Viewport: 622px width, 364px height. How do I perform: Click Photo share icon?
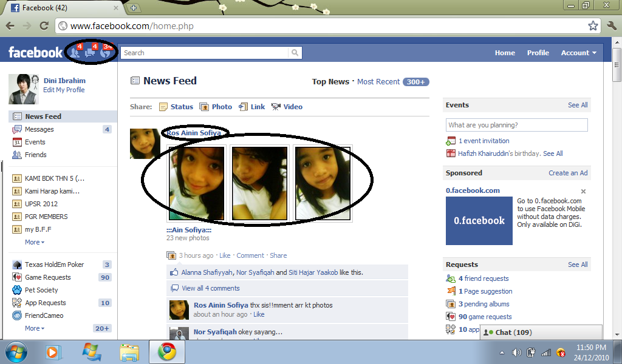(x=204, y=107)
